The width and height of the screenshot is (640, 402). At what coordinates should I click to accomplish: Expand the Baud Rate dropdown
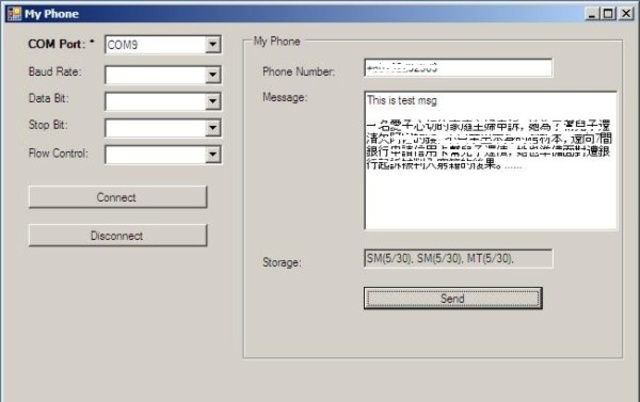click(213, 75)
